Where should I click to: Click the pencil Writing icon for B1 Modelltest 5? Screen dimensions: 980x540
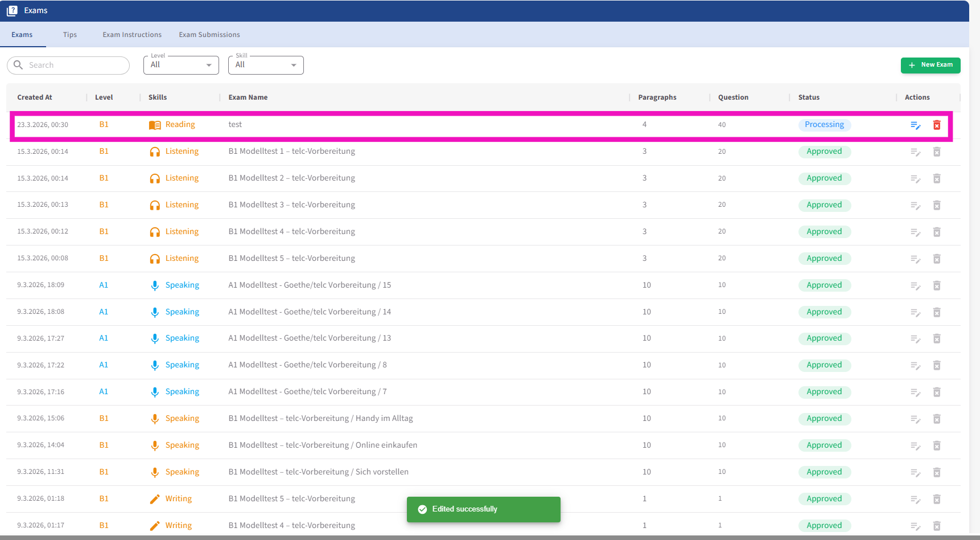click(x=155, y=500)
